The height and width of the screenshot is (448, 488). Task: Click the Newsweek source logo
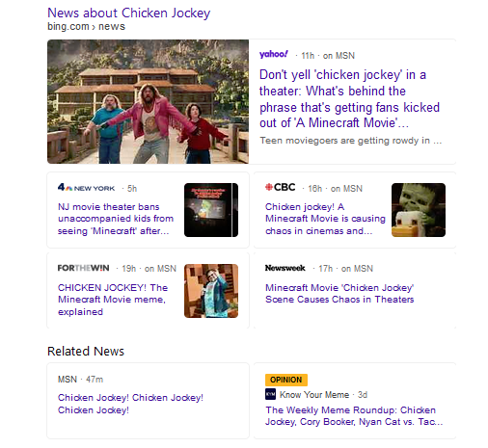pos(285,268)
